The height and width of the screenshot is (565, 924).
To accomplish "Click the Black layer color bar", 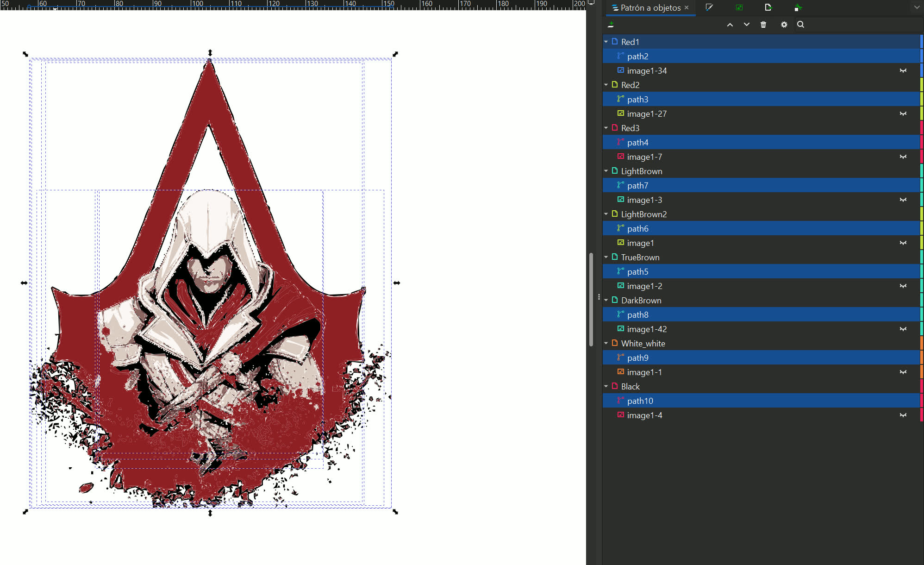I will (x=922, y=386).
